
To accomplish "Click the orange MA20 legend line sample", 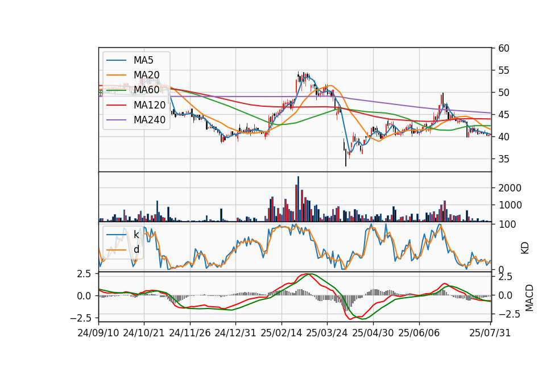I will [116, 75].
